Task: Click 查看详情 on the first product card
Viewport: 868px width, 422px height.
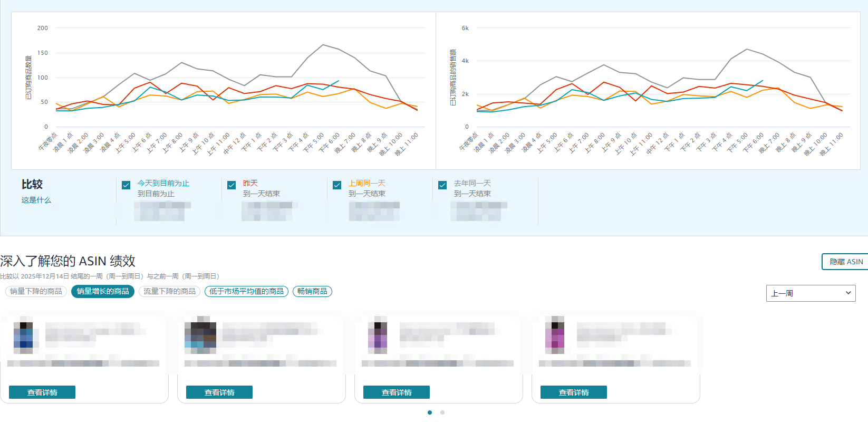Action: [x=42, y=392]
